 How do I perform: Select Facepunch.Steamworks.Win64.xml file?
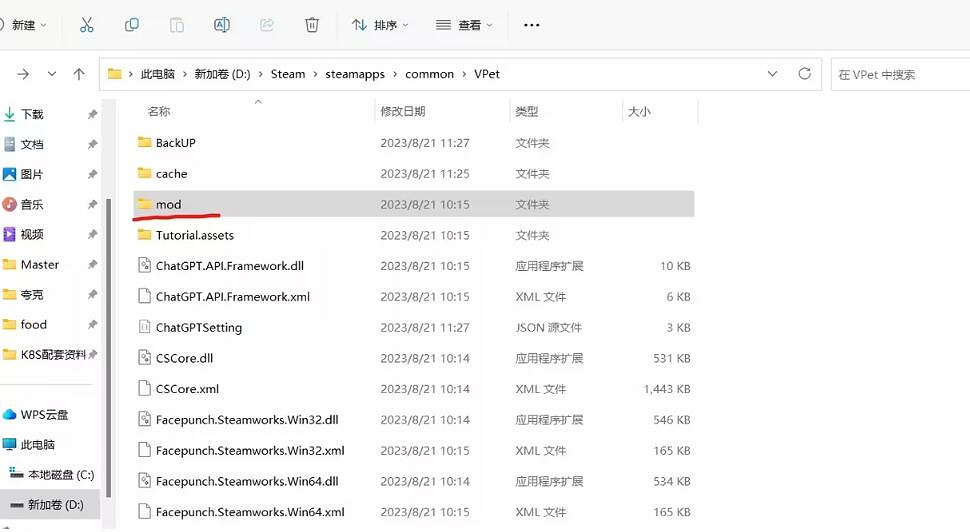[413, 512]
